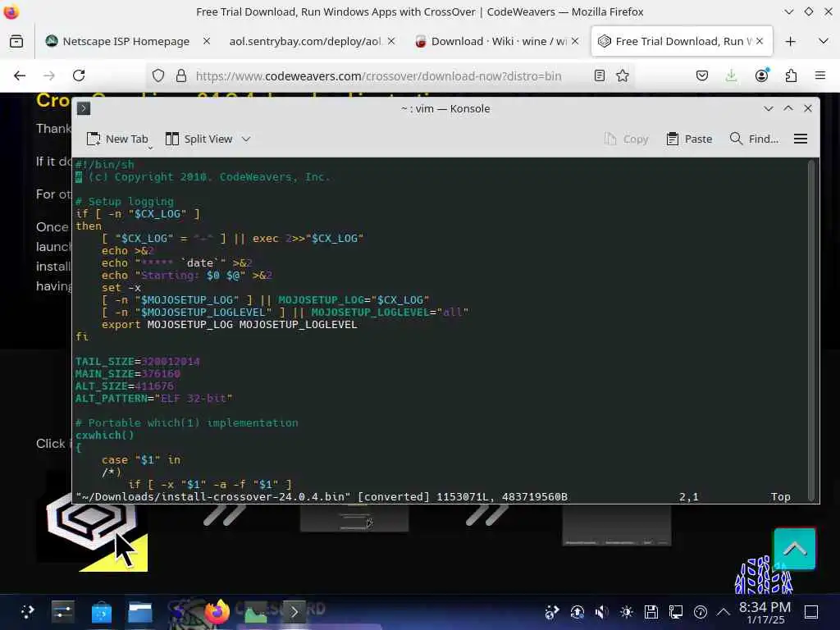Screen dimensions: 840x630
Task: Open Firefox list all tabs dropdown
Action: coord(824,41)
